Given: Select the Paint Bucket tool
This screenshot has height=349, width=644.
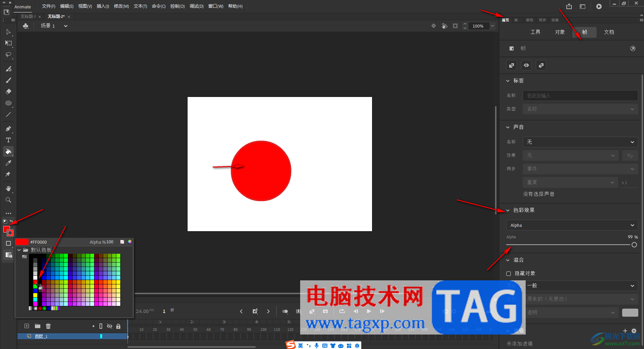Looking at the screenshot, I should click(8, 151).
